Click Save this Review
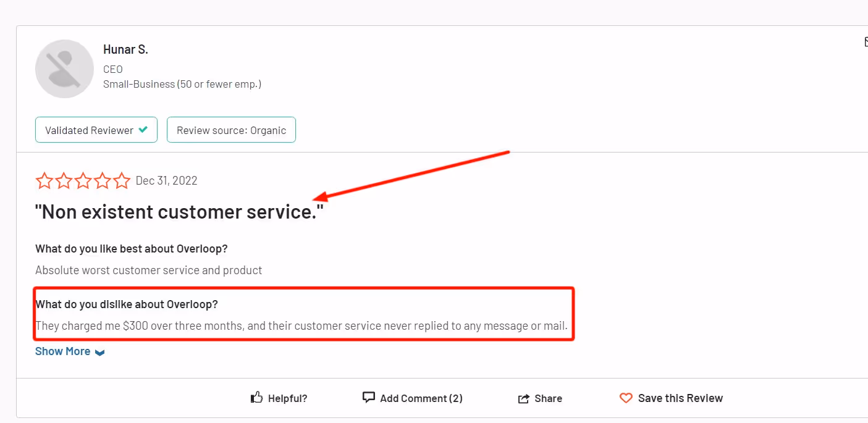 point(680,398)
